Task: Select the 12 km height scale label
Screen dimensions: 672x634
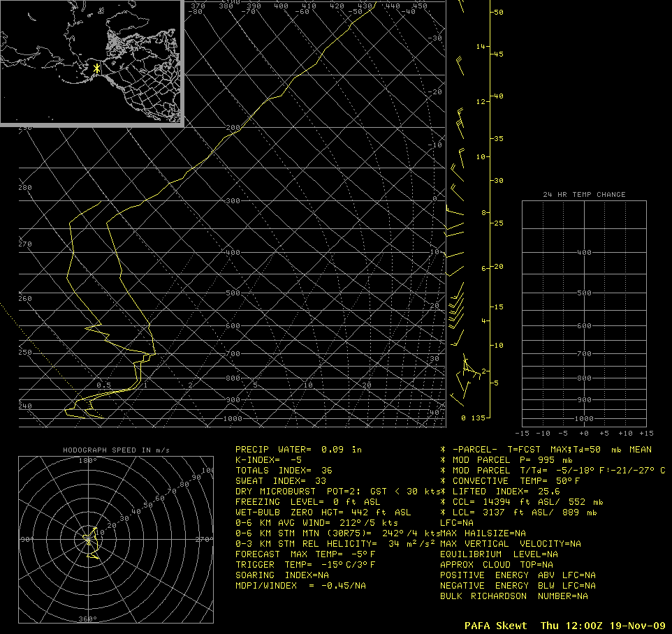Action: pos(481,101)
